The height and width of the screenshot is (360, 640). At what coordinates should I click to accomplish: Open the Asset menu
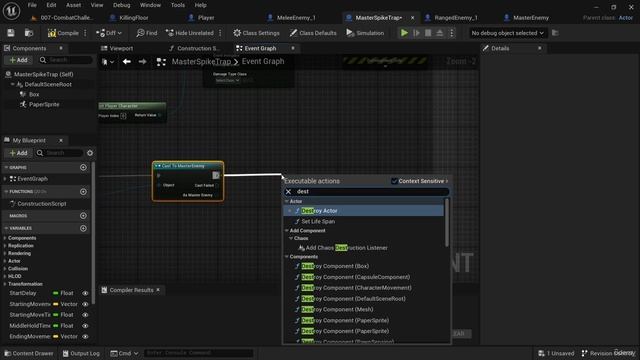coord(73,5)
